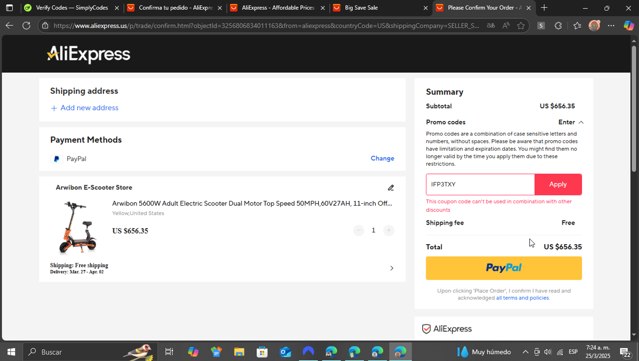The width and height of the screenshot is (640, 361).
Task: Decrease scooter quantity with minus button
Action: coord(358,230)
